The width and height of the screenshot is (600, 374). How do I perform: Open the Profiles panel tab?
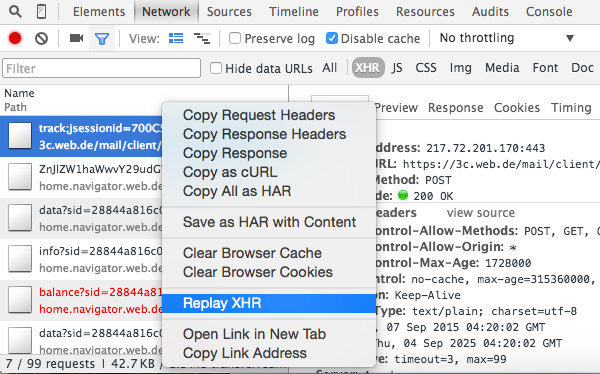pos(357,11)
